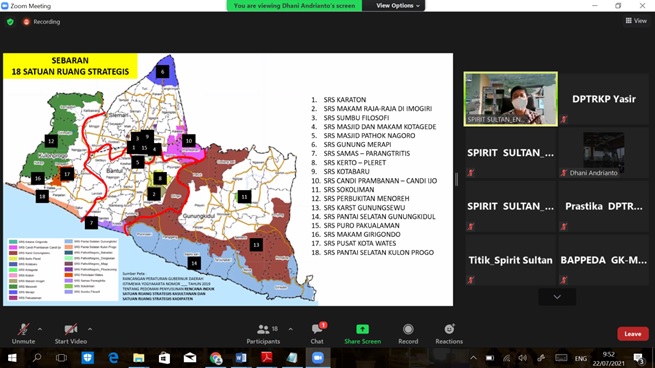Viewport: 655px width, 368px height.
Task: Expand arrow next to Participants
Action: click(x=290, y=329)
